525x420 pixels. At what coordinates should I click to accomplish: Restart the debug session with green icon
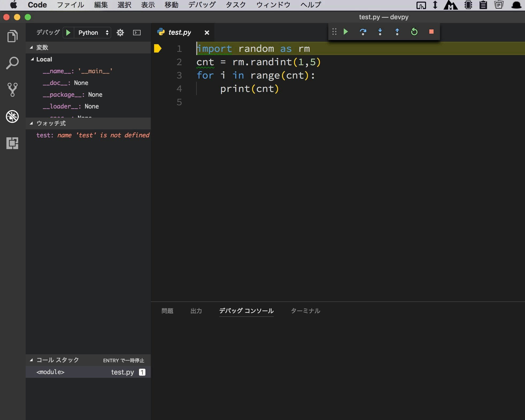pos(414,32)
